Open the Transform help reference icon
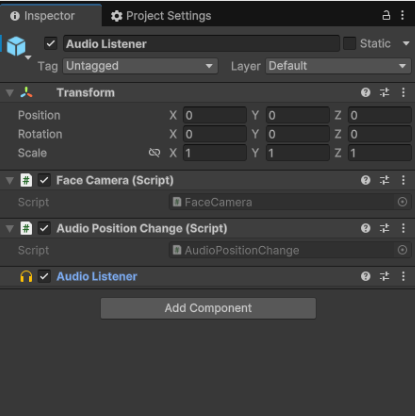Image resolution: width=415 pixels, height=416 pixels. coord(365,92)
